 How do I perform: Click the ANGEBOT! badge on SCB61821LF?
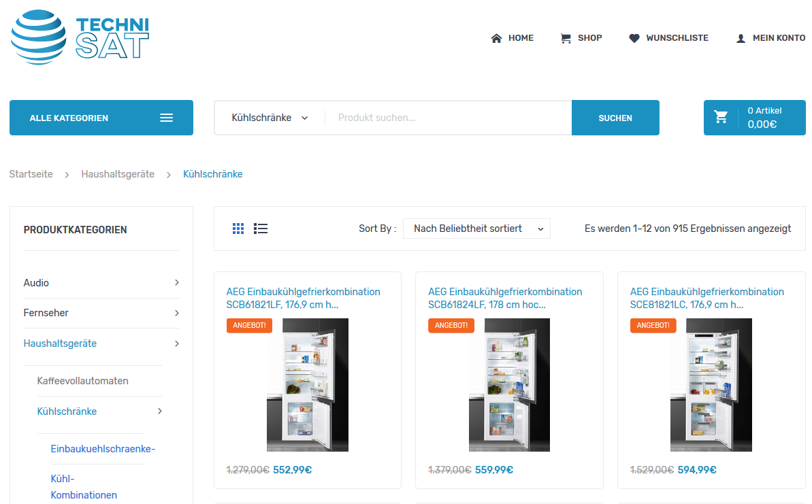(x=249, y=326)
